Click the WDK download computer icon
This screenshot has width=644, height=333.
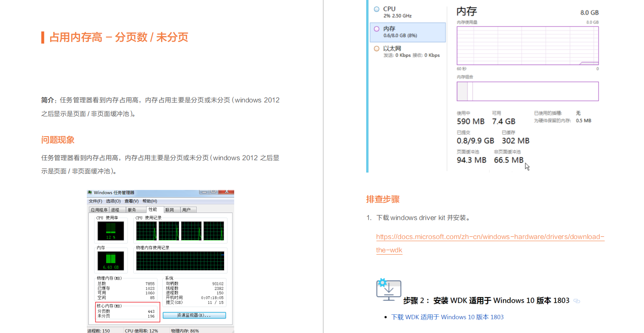pos(388,289)
